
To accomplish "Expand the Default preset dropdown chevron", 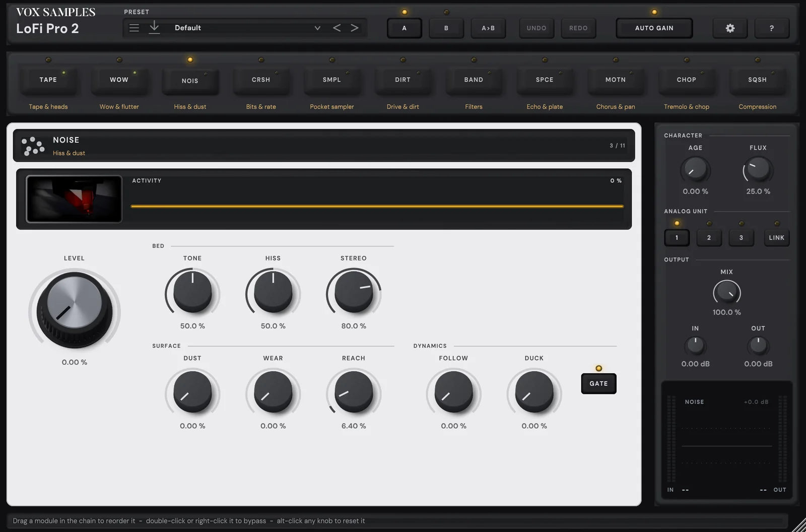I will tap(317, 28).
